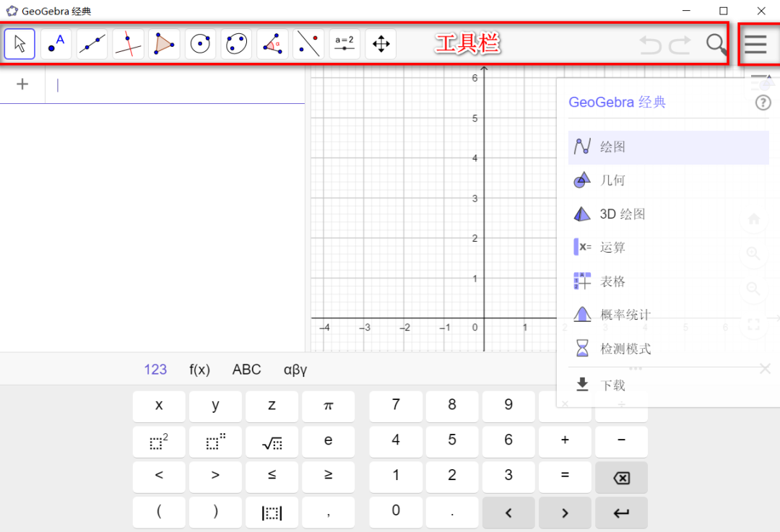Open the search magnifier
The width and height of the screenshot is (780, 532).
716,44
